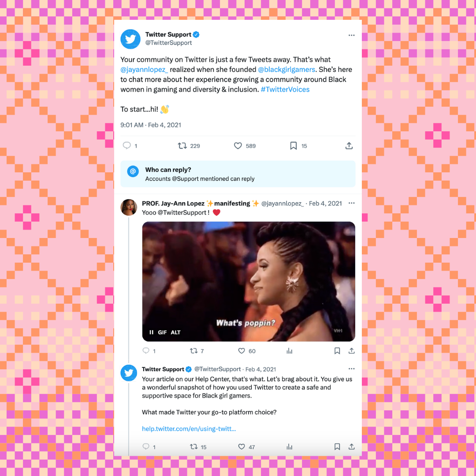Image resolution: width=476 pixels, height=476 pixels.
Task: Bookmark the main tweet with 15 bookmarks
Action: click(293, 146)
